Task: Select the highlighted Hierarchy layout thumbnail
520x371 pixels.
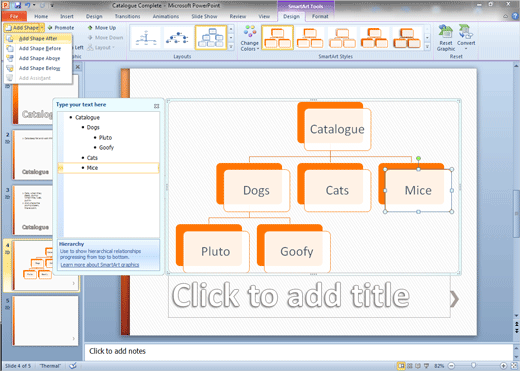Action: pyautogui.click(x=211, y=38)
